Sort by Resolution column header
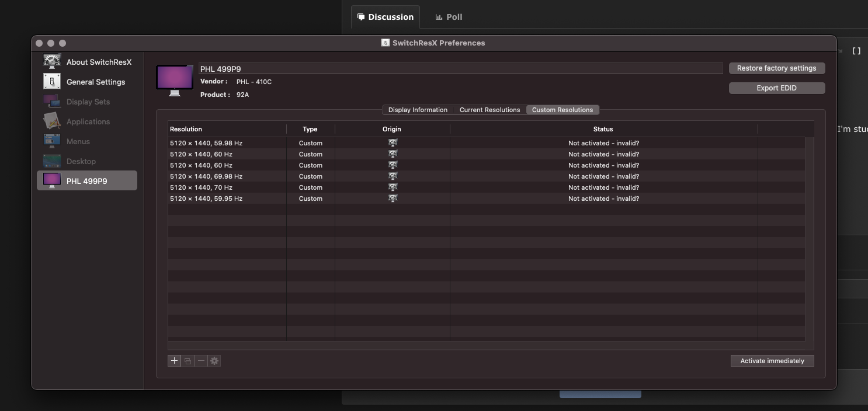 click(227, 129)
